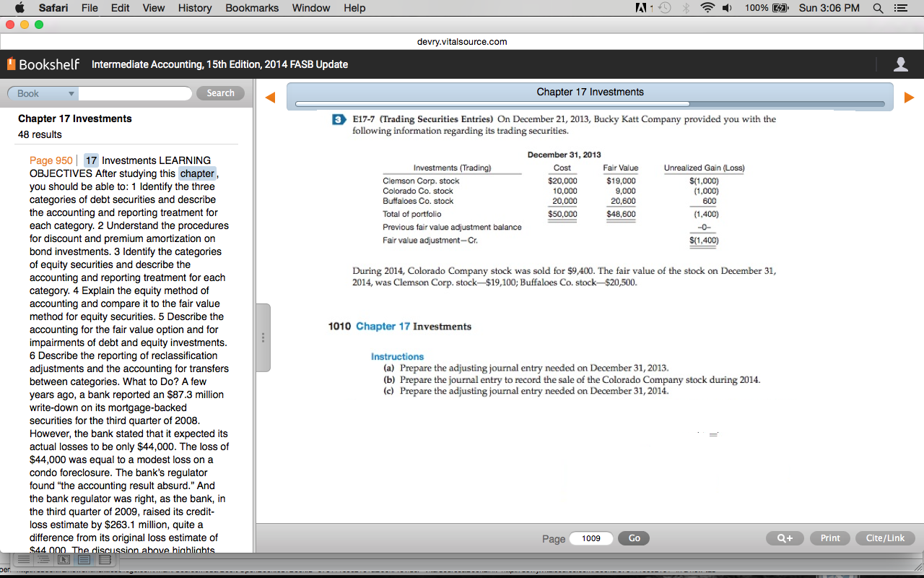The width and height of the screenshot is (924, 578).
Task: Click the Go button next to page number
Action: (634, 538)
